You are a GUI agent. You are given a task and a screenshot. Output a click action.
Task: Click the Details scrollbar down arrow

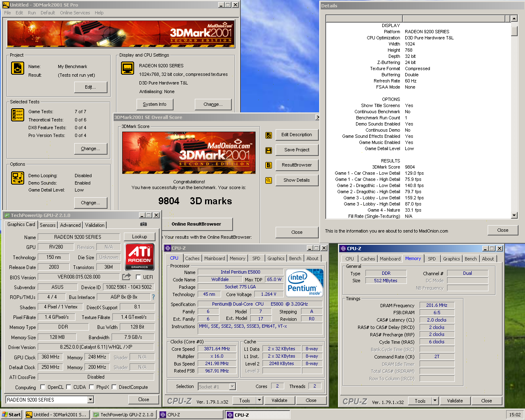click(x=514, y=215)
